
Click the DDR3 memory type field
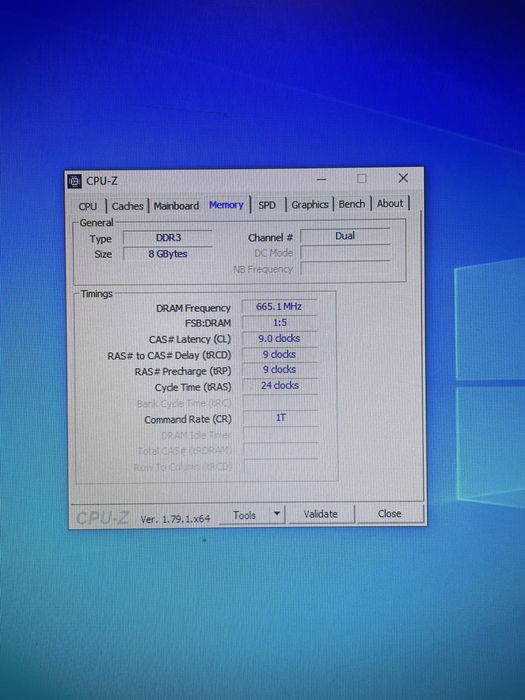tap(168, 238)
